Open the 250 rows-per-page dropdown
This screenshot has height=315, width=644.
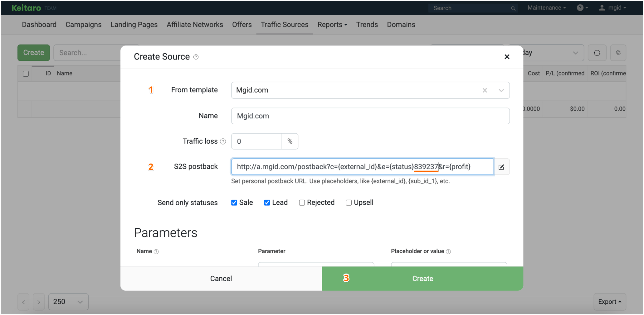coord(68,302)
